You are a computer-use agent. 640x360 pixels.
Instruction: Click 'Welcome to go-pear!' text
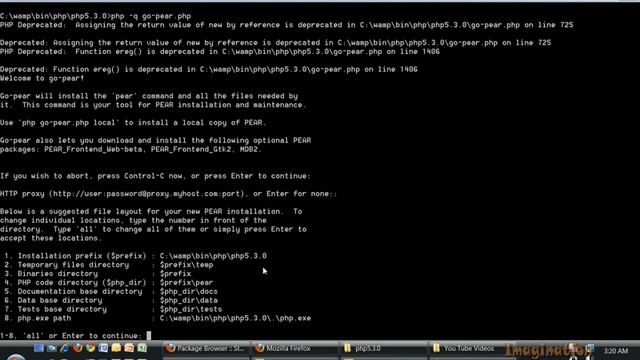coord(42,78)
